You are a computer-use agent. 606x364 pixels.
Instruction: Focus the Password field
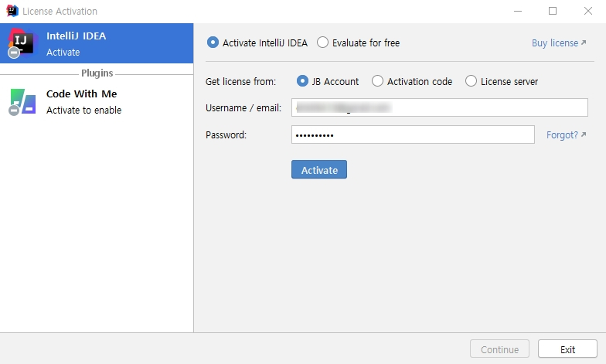pyautogui.click(x=413, y=134)
